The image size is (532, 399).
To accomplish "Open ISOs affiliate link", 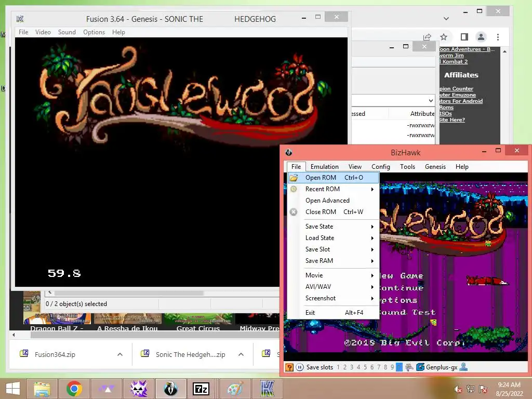I will tap(445, 113).
